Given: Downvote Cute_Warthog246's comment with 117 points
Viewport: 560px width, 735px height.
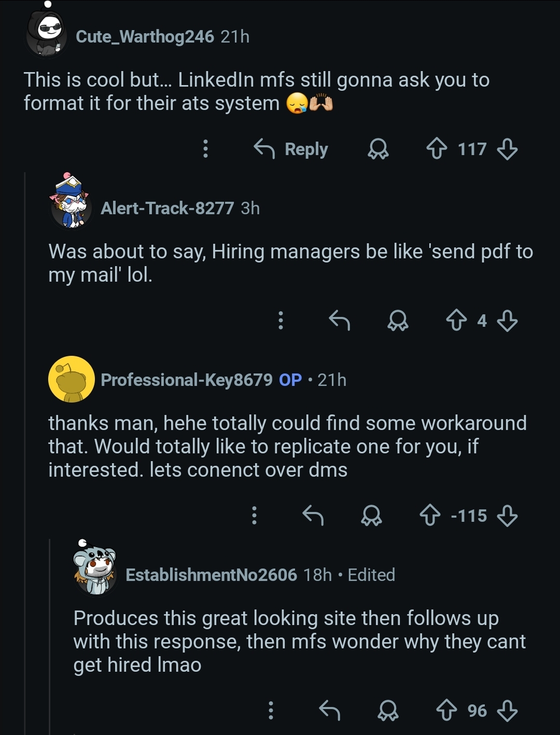Looking at the screenshot, I should [507, 149].
